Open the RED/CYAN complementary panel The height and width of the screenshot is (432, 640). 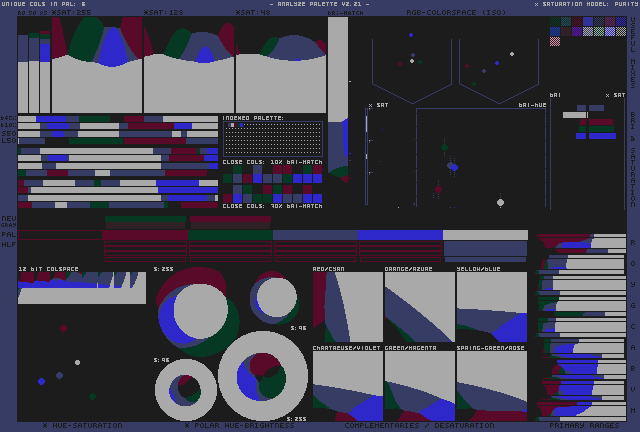coord(348,307)
